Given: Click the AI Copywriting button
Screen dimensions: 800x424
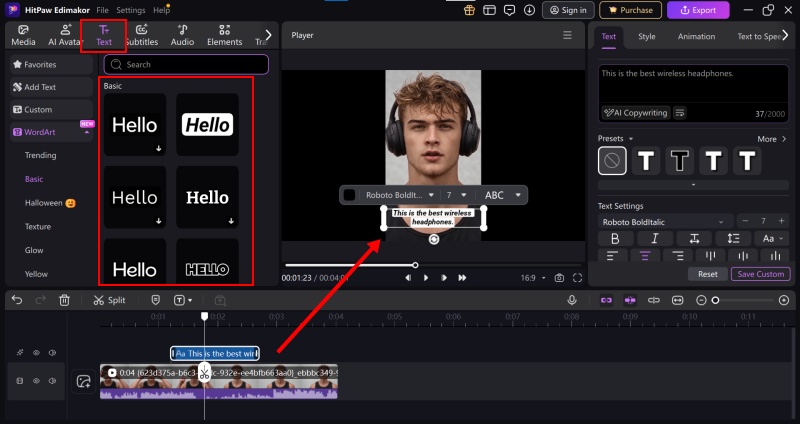Looking at the screenshot, I should (635, 113).
